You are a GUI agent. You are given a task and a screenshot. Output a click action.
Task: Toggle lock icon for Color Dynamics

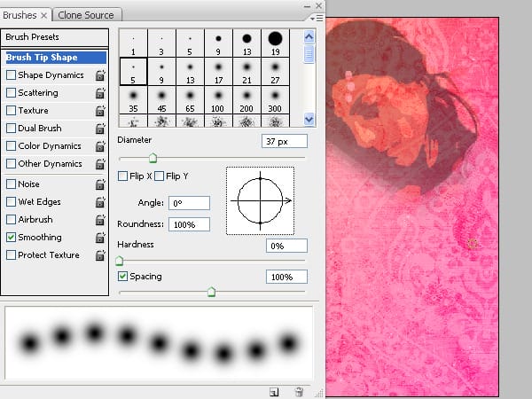click(100, 146)
